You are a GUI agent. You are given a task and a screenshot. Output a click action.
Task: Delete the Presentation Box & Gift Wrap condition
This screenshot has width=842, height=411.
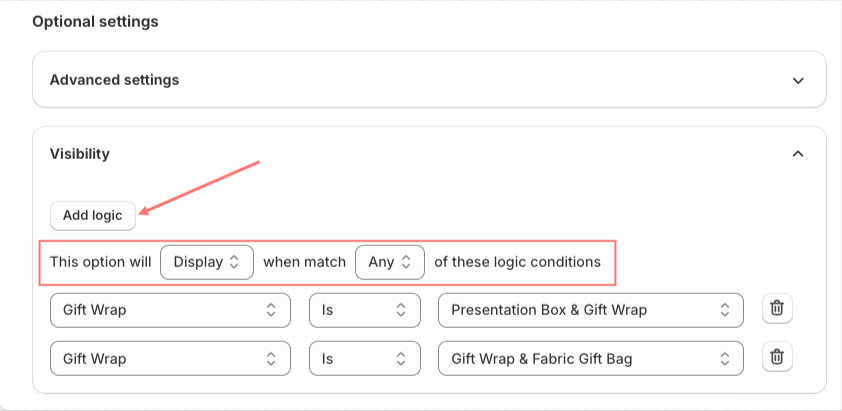pos(777,308)
